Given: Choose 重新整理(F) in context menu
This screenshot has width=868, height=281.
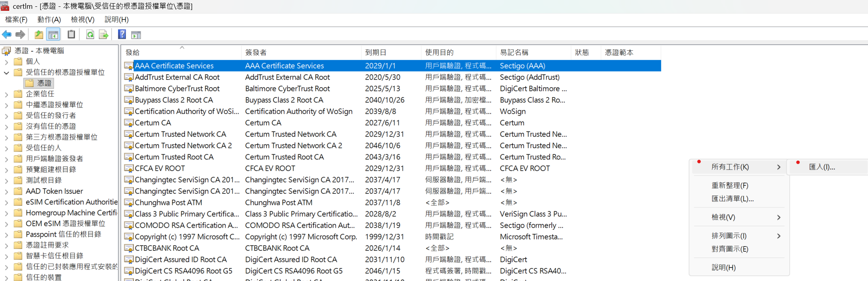Looking at the screenshot, I should 739,185.
